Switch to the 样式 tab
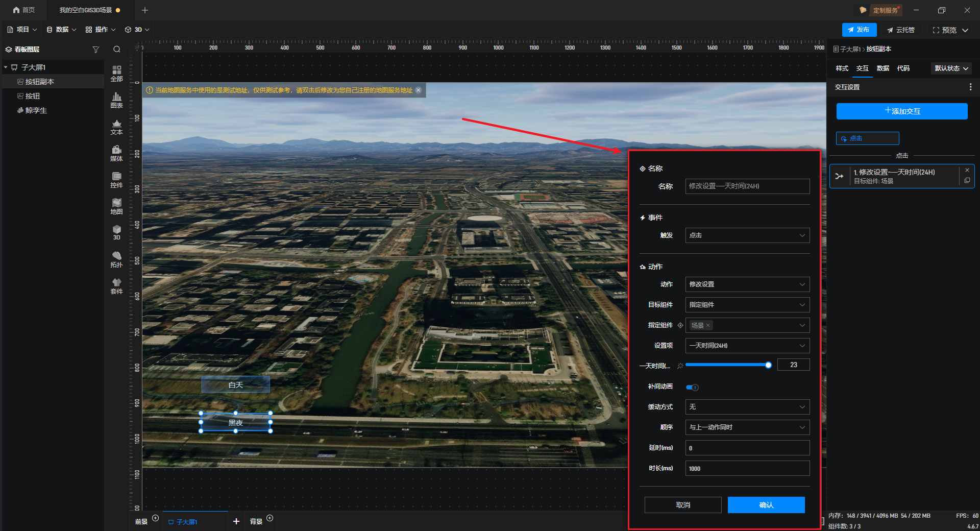This screenshot has height=531, width=980. click(842, 68)
